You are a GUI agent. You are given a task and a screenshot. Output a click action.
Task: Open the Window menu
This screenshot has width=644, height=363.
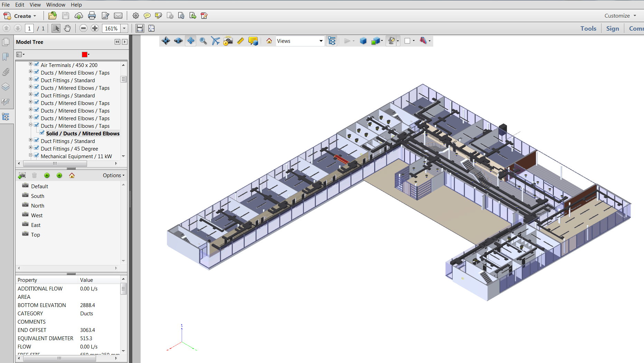click(56, 4)
